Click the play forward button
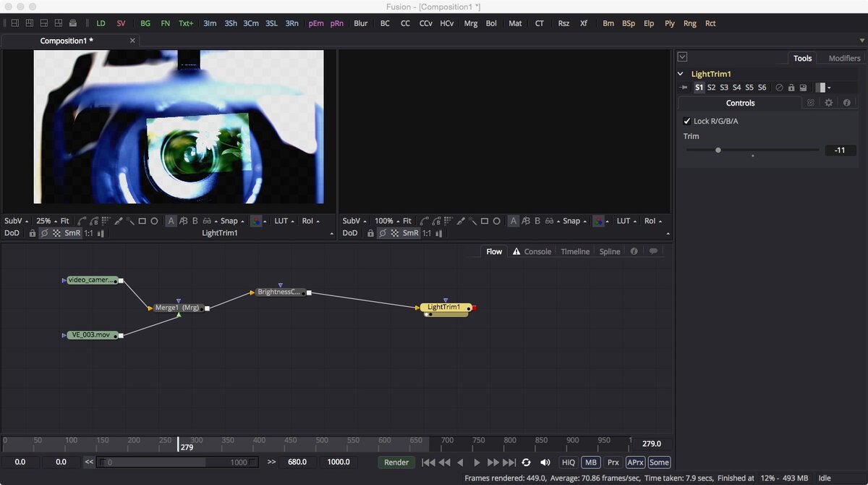The image size is (868, 485). pyautogui.click(x=477, y=462)
